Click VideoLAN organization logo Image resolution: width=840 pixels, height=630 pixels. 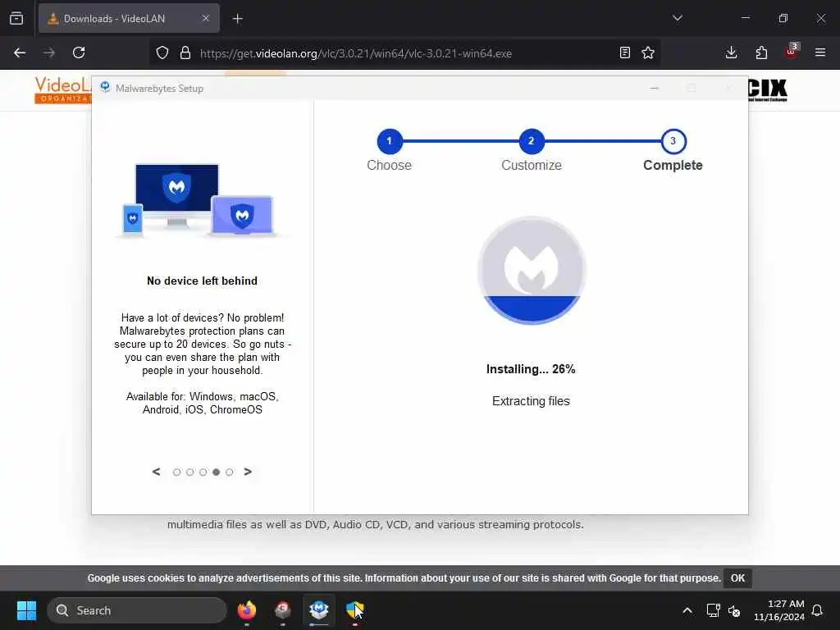(x=62, y=89)
